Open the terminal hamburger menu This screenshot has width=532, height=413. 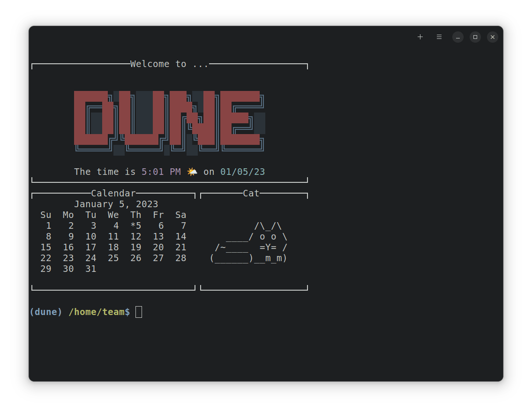click(x=439, y=37)
